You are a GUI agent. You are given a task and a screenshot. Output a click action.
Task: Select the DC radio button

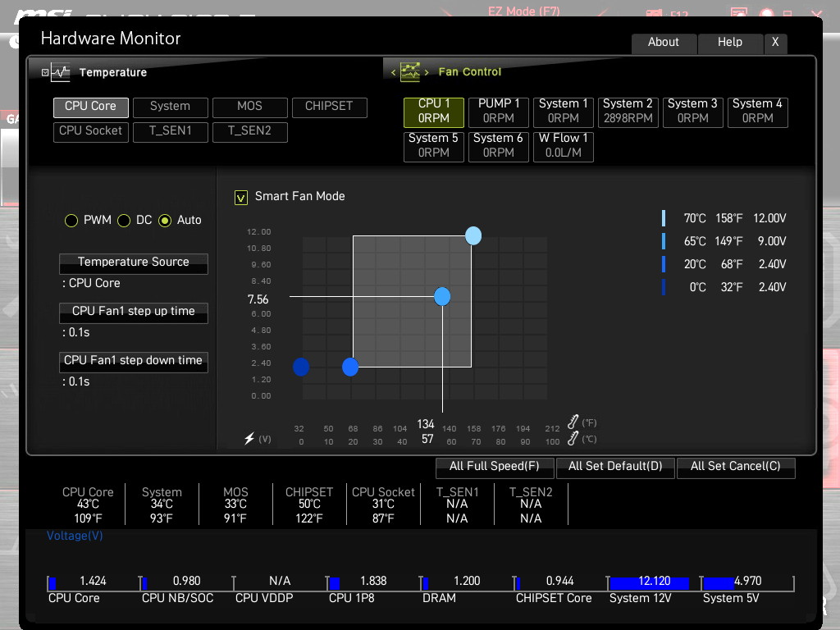coord(124,220)
